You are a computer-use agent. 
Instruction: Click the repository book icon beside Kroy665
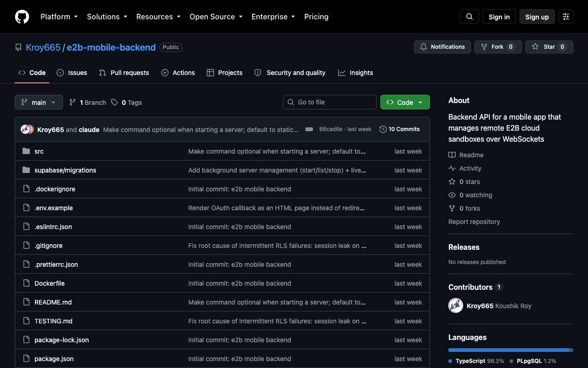pos(18,47)
